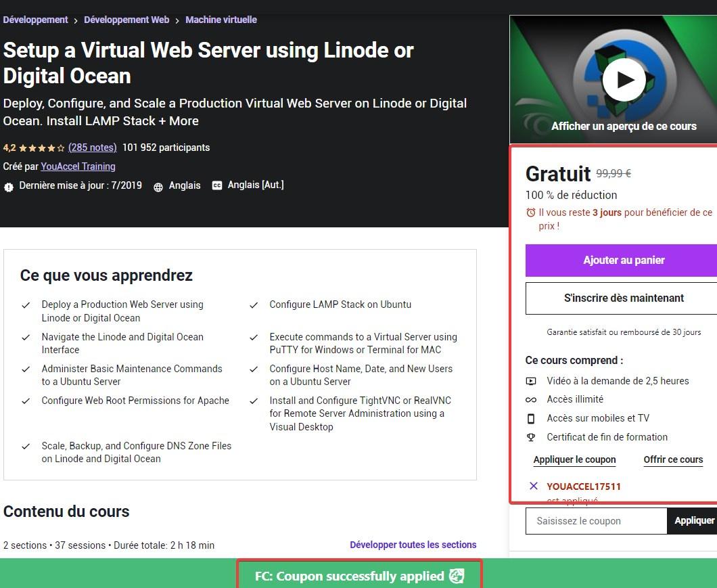The image size is (717, 588).
Task: Click the alarm clock icon by the deadline
Action: [x=530, y=212]
